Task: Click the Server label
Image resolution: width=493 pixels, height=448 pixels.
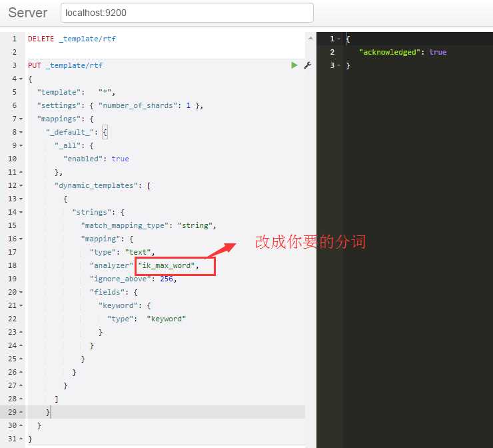Action: pyautogui.click(x=28, y=13)
